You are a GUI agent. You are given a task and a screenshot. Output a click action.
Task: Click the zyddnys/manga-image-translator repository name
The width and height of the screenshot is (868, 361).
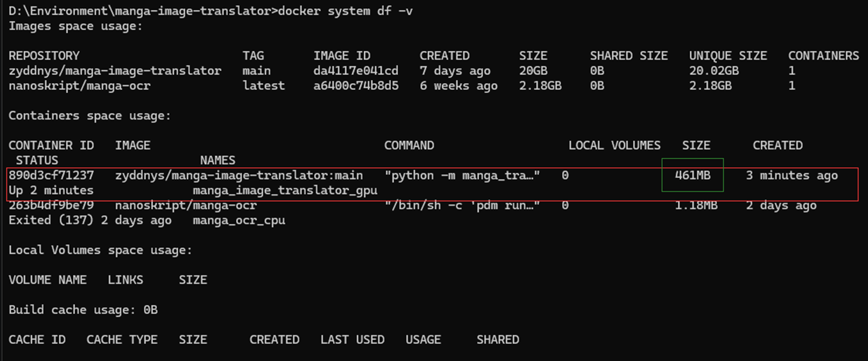115,71
